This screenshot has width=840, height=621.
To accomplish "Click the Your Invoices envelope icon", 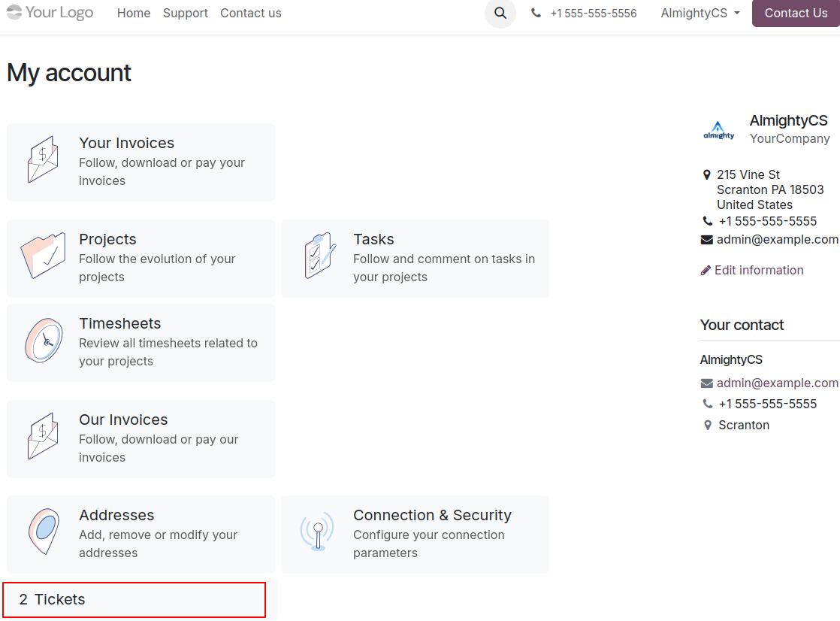I will (43, 160).
